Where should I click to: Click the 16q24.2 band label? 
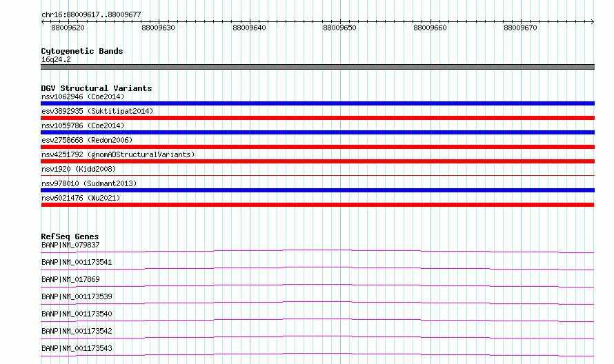coord(56,59)
